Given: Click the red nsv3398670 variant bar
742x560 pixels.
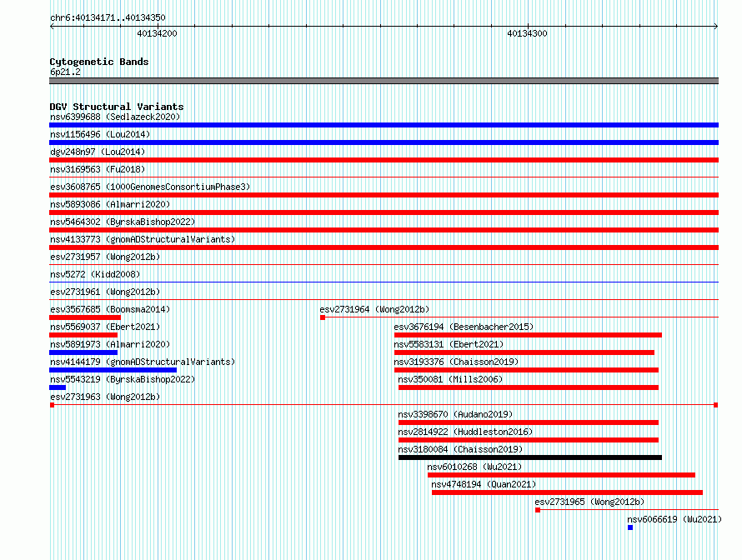Looking at the screenshot, I should [x=529, y=422].
